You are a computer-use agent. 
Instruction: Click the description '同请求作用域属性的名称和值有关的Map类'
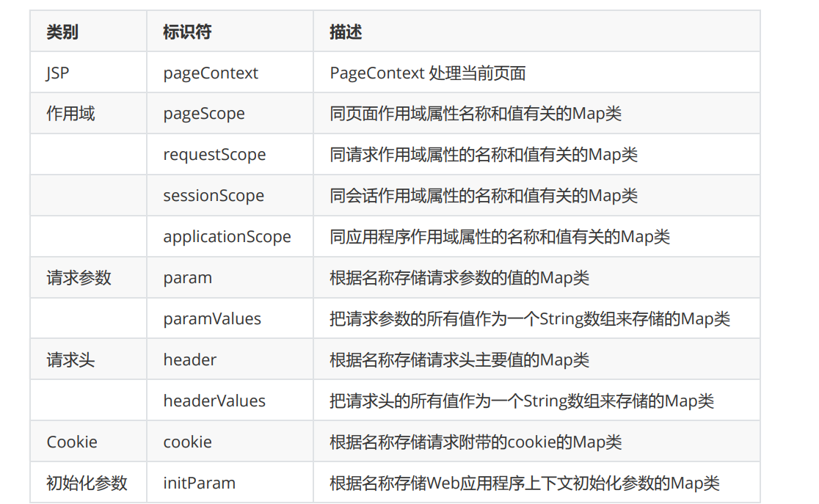click(484, 155)
